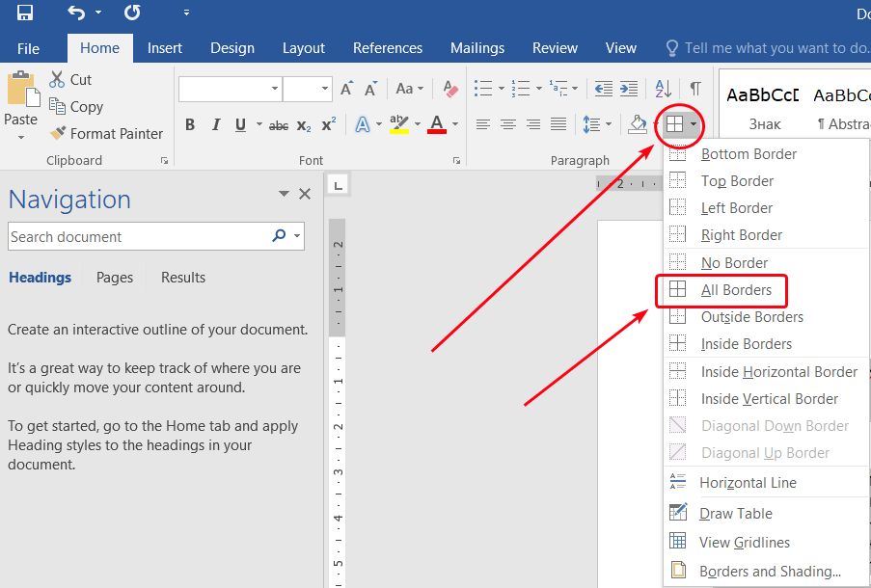Click the Search document field
This screenshot has height=588, width=871.
coord(139,236)
